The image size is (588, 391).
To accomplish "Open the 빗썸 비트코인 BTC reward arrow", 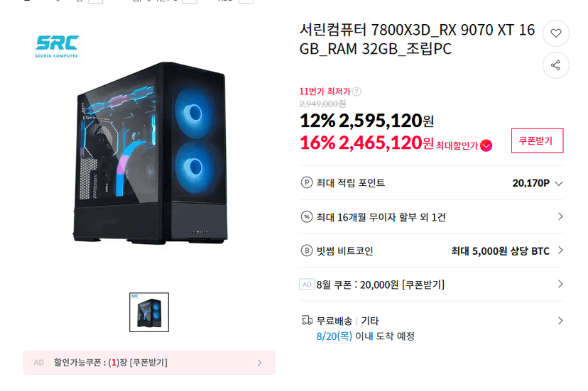I will (560, 250).
